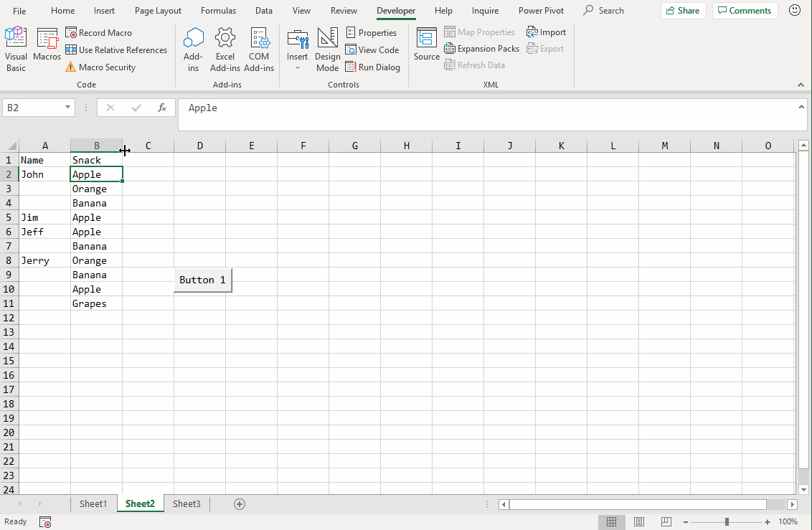This screenshot has width=812, height=530.
Task: Click the Macro Security icon
Action: [x=71, y=67]
